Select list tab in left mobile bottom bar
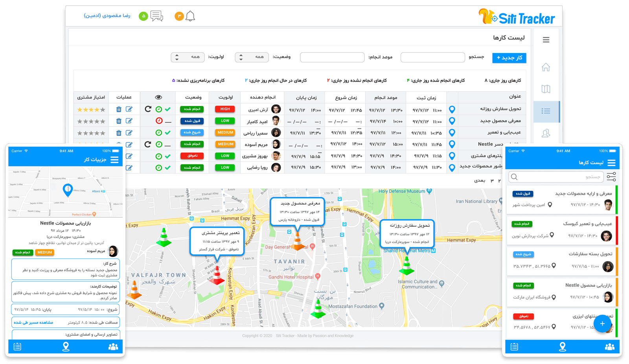Screen dimensions: 629x364 pos(17,347)
